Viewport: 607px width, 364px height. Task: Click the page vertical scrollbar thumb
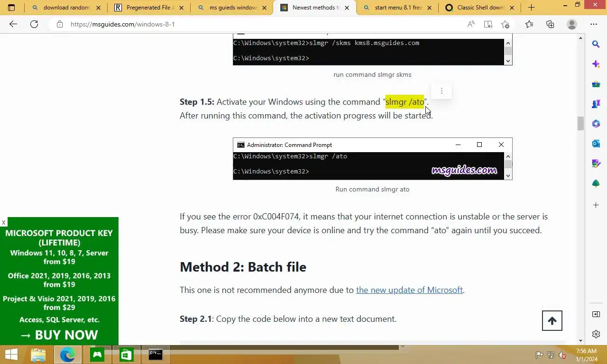(580, 123)
